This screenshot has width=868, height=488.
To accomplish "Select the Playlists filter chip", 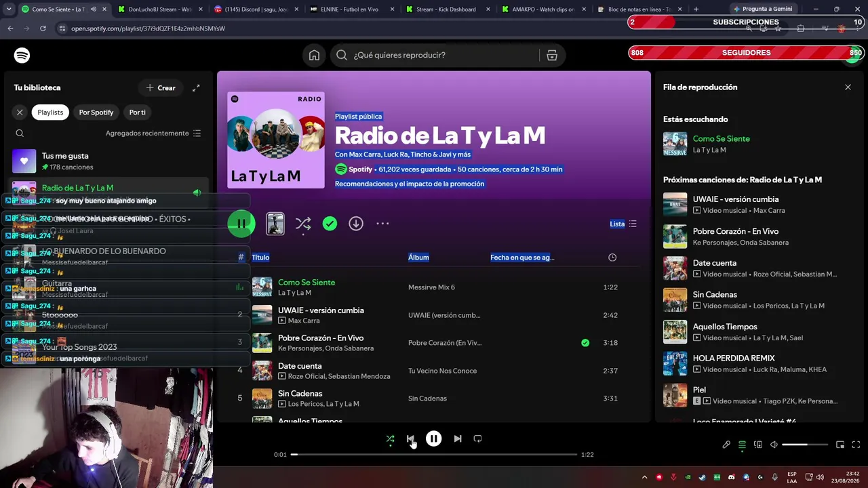I will click(x=50, y=113).
